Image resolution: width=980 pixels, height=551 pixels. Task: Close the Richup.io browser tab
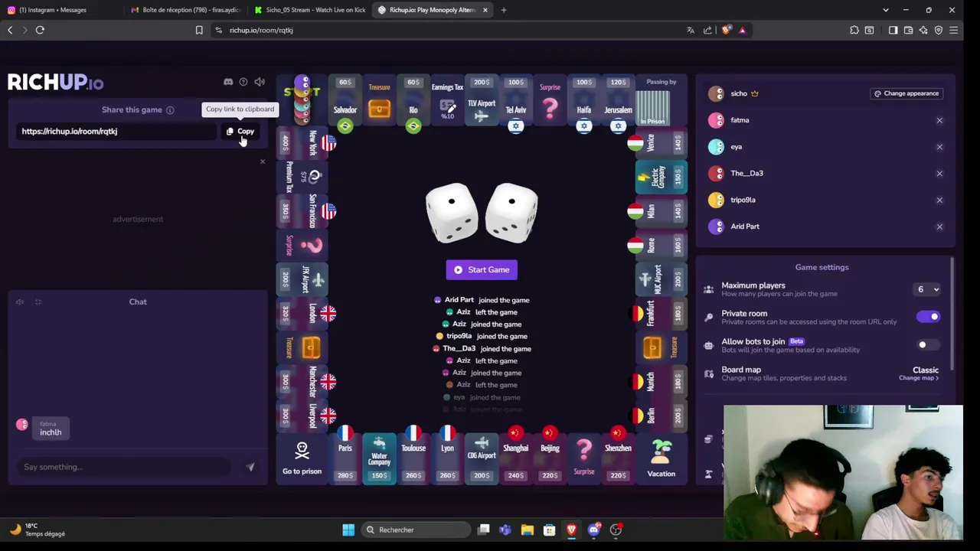[485, 10]
